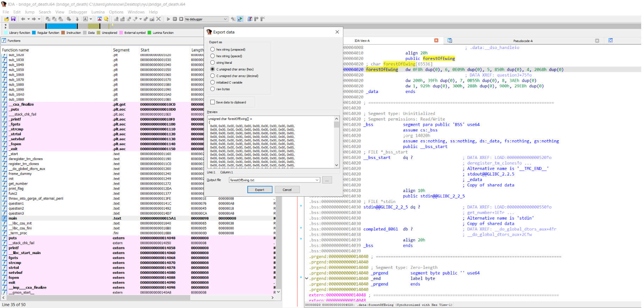
Task: Click the blue icon after Pseudocode-A tab
Action: [x=611, y=41]
